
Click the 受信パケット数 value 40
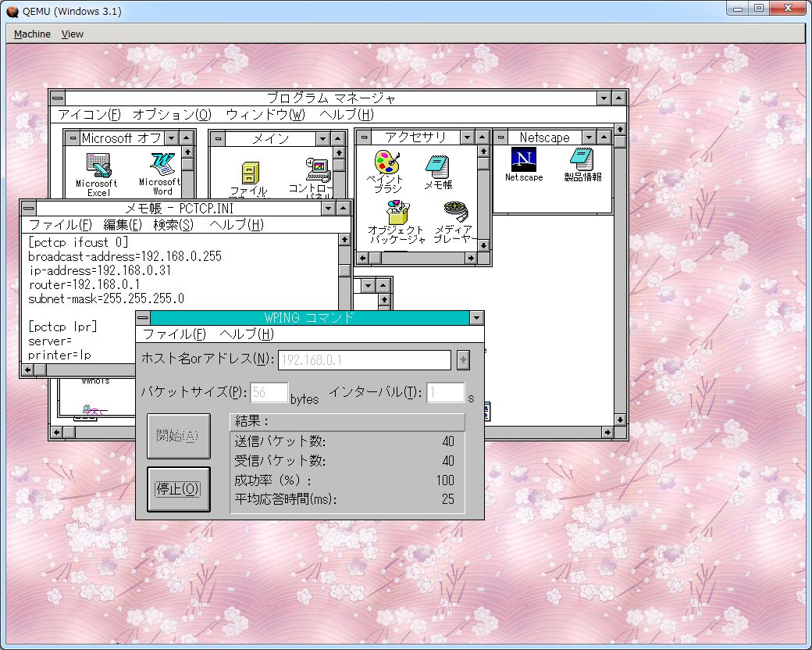(448, 461)
